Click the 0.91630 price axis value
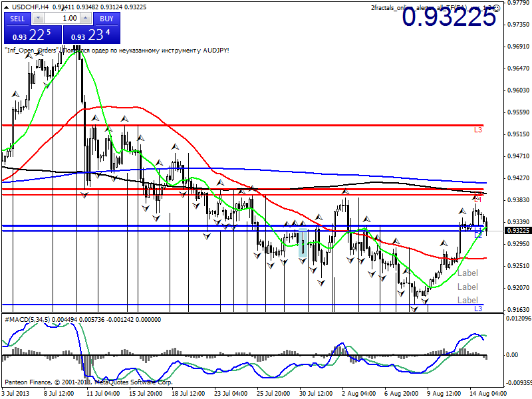 point(518,310)
